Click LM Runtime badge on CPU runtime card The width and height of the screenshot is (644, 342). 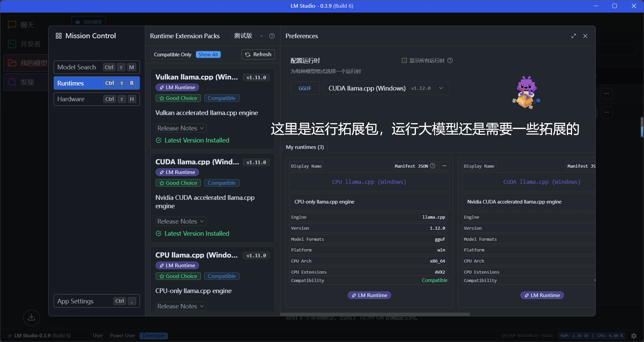(369, 295)
